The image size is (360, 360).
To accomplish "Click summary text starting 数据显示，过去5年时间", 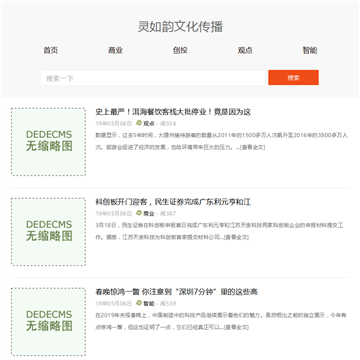I will (x=222, y=141).
